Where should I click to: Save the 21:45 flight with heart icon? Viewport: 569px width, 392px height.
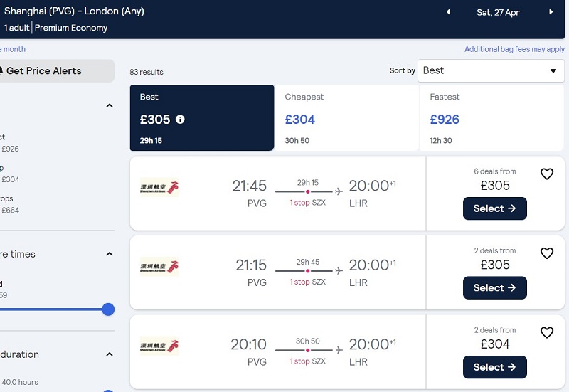pyautogui.click(x=547, y=174)
